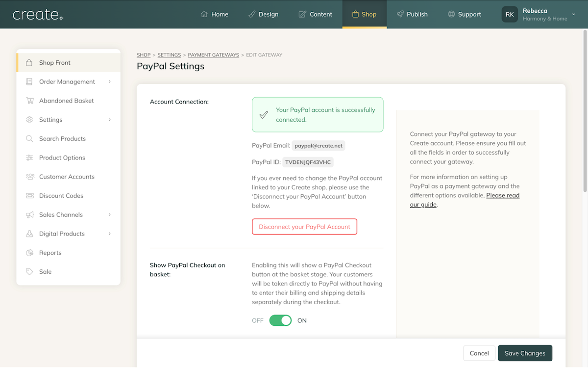This screenshot has height=368, width=588.
Task: Click the Digital Products download icon
Action: pyautogui.click(x=29, y=234)
